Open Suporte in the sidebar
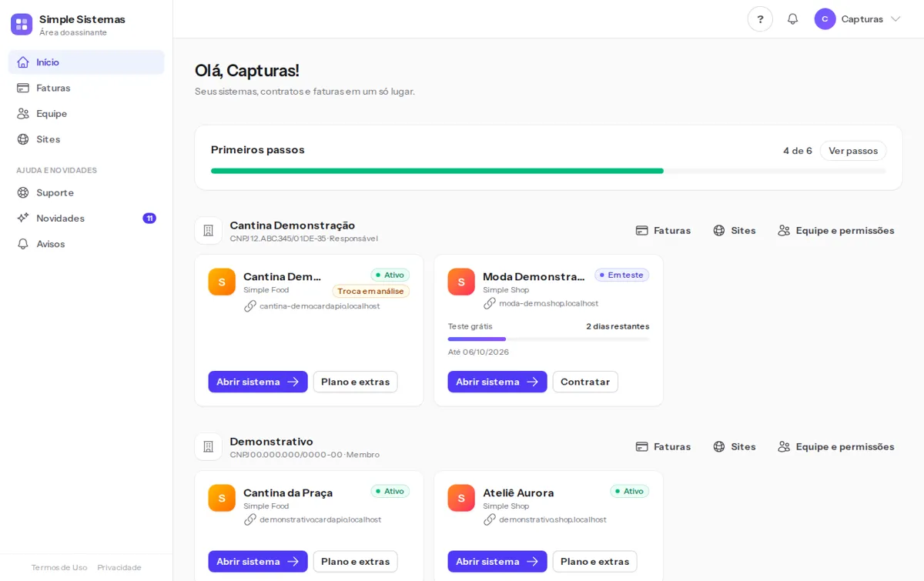Screen dimensions: 924x581 point(86,192)
